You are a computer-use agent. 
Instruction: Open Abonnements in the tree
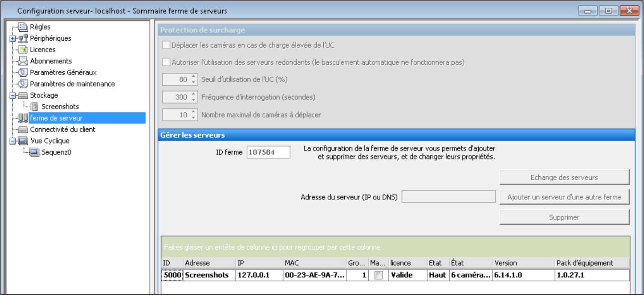(51, 61)
